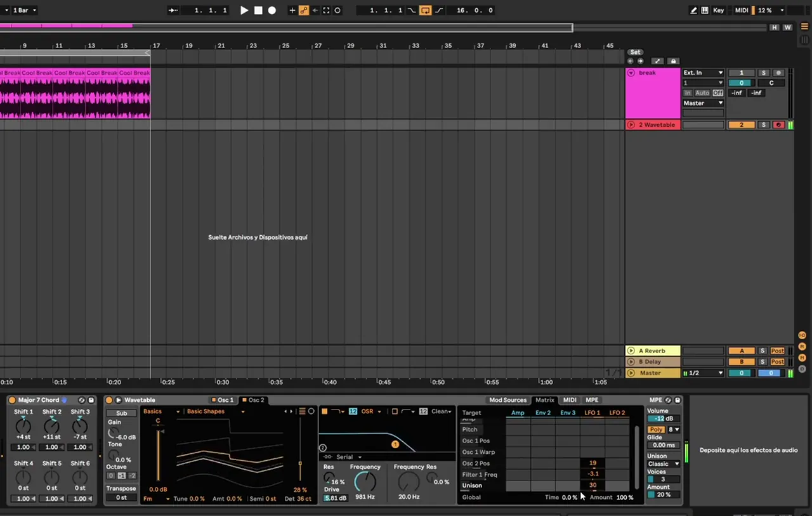The height and width of the screenshot is (516, 812).
Task: Open the OSR filter circuit dropdown
Action: (x=371, y=411)
